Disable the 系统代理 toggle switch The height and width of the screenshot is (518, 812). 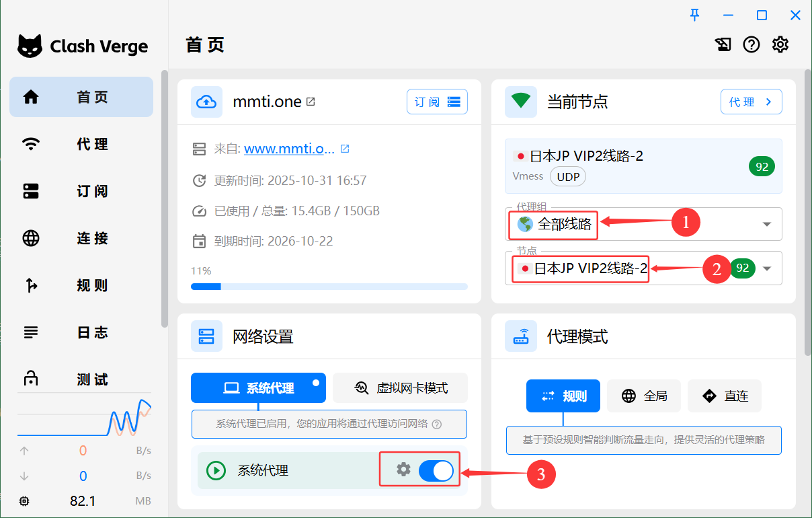(x=436, y=470)
